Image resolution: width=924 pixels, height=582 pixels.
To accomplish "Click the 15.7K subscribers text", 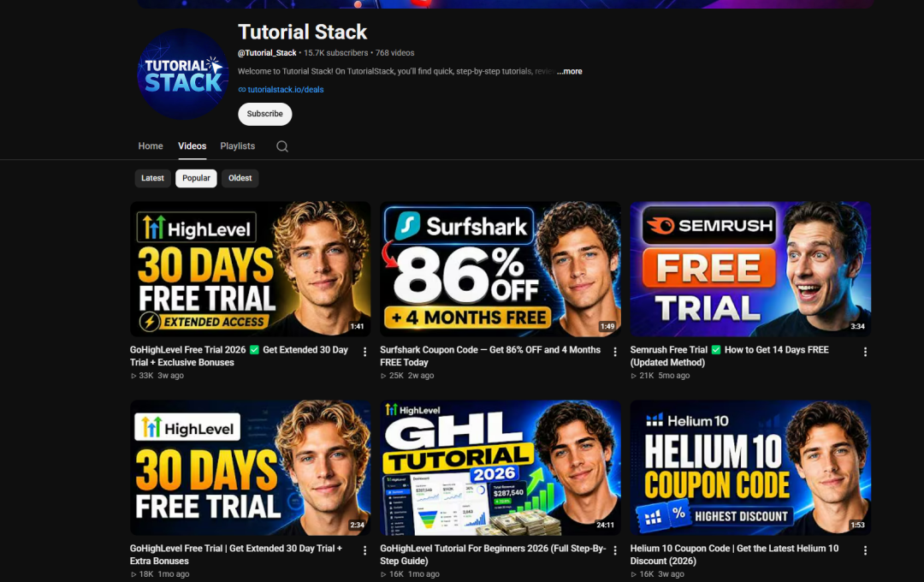I will click(336, 53).
